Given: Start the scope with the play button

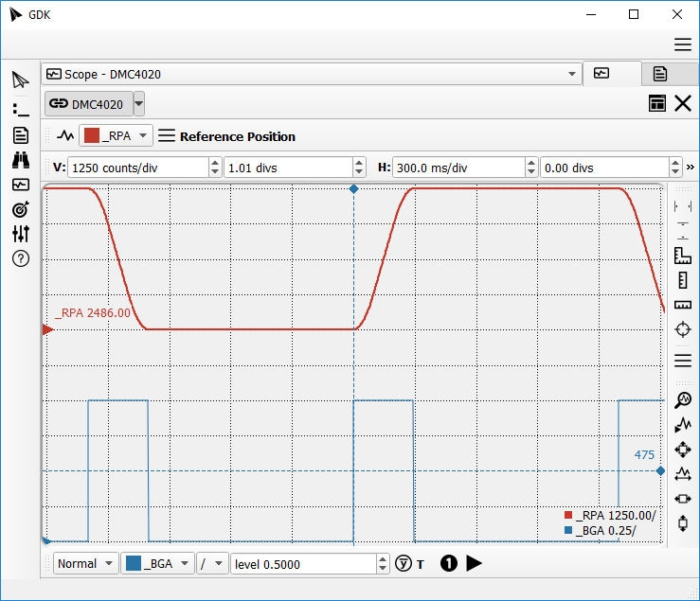Looking at the screenshot, I should [475, 563].
